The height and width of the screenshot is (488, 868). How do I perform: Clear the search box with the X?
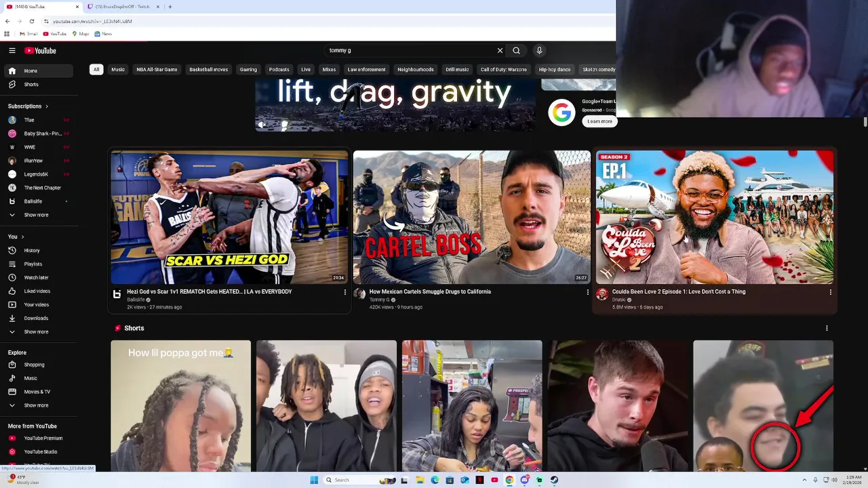point(500,51)
